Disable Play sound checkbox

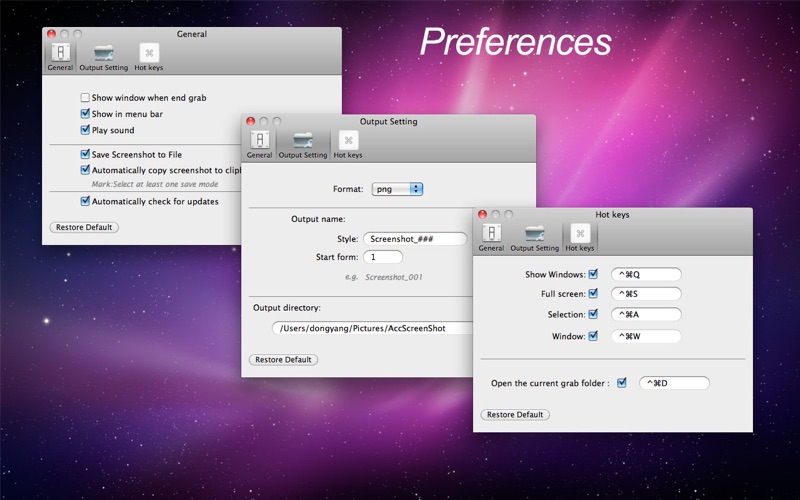point(85,130)
